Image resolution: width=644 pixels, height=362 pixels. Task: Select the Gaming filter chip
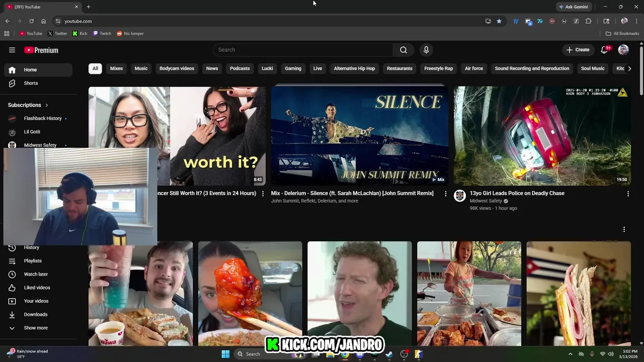pyautogui.click(x=293, y=68)
